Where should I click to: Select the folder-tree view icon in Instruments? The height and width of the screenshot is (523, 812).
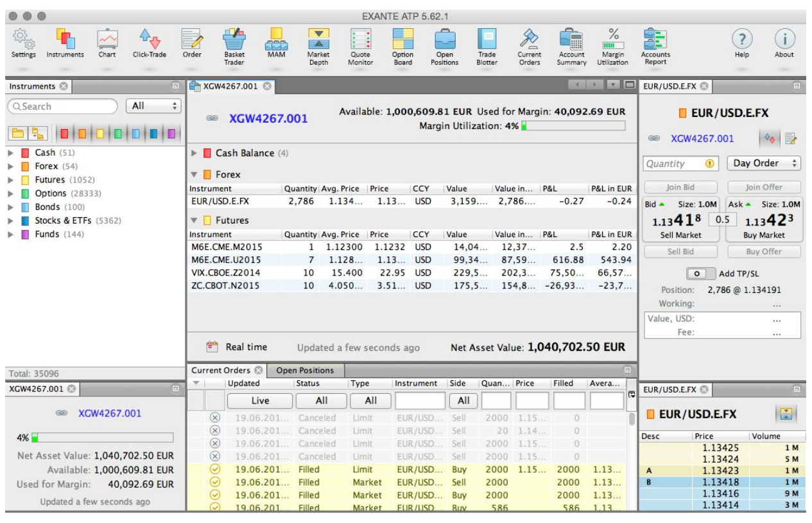[39, 134]
